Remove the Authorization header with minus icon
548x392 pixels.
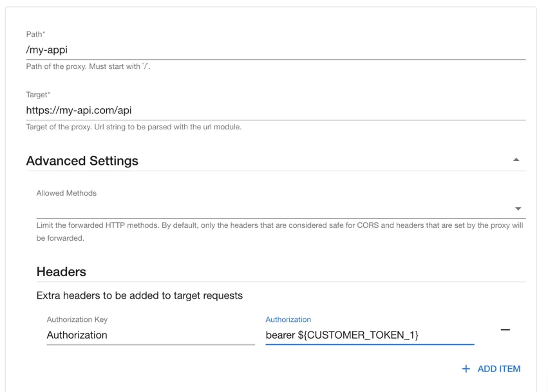click(x=505, y=330)
